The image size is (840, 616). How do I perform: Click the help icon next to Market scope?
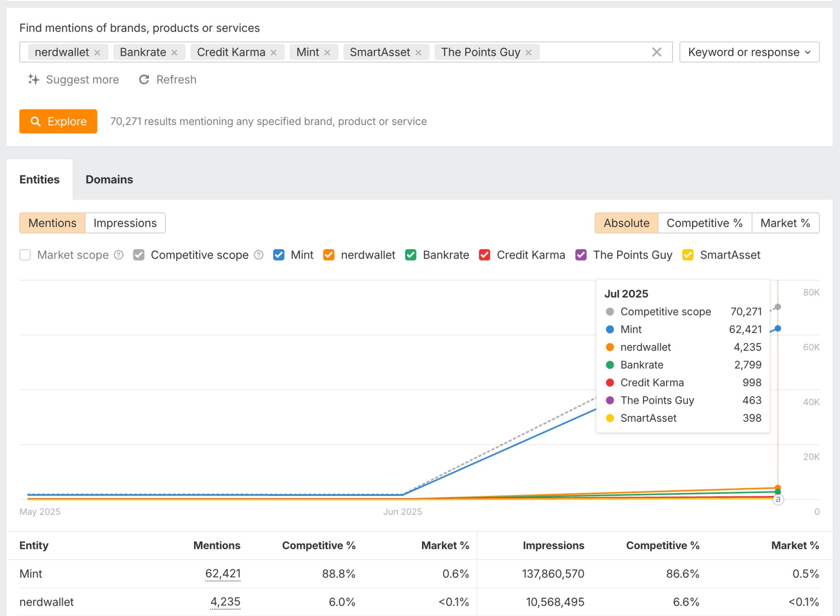pyautogui.click(x=119, y=255)
